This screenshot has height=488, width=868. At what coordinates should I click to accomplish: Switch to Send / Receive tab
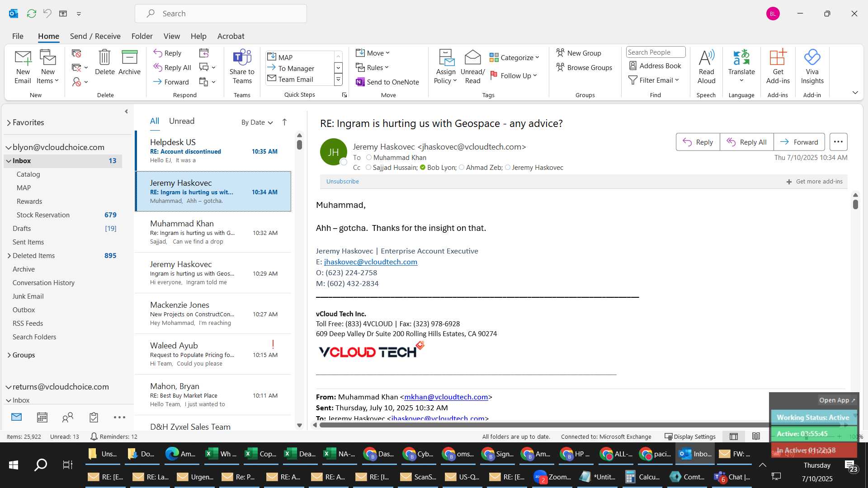95,36
